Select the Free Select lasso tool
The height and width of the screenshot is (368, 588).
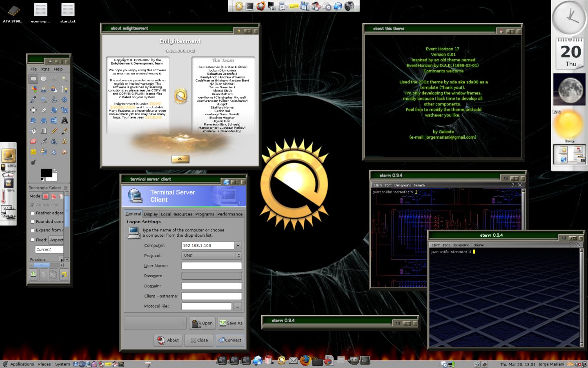point(54,79)
